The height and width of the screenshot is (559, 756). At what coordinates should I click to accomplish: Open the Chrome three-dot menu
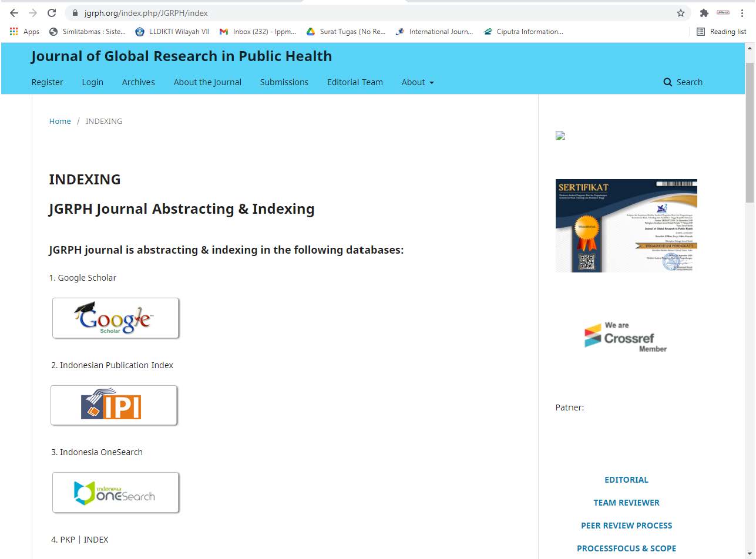tap(742, 13)
